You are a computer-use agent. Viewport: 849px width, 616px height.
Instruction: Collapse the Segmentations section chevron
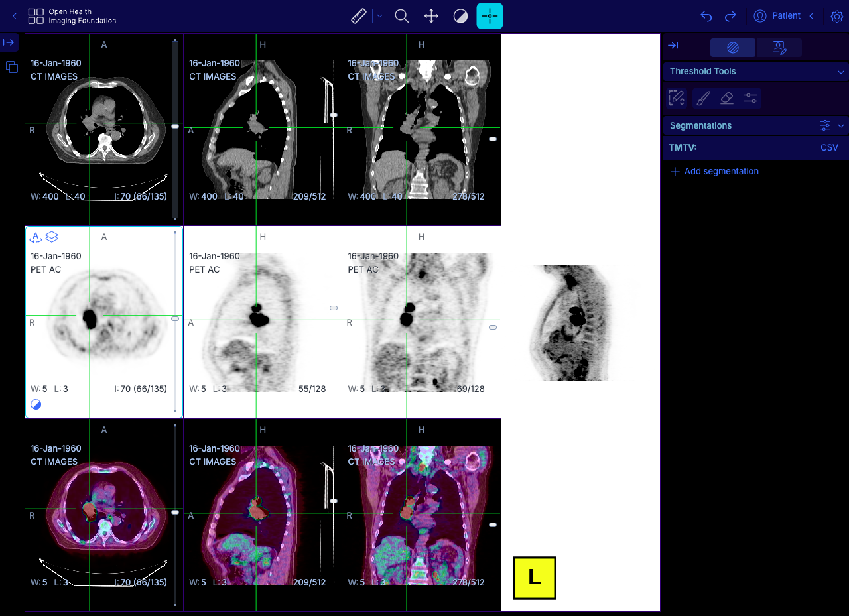(841, 126)
